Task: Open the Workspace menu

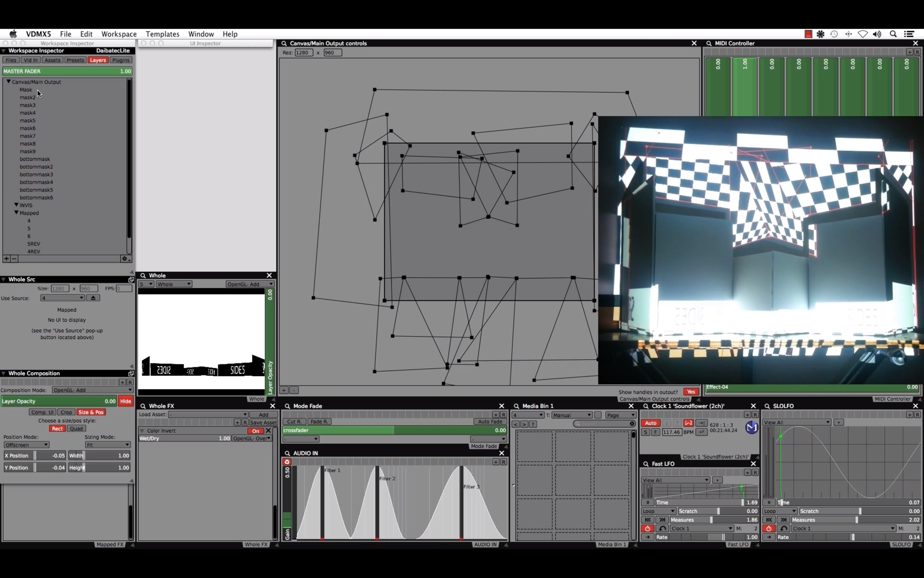Action: (x=119, y=34)
